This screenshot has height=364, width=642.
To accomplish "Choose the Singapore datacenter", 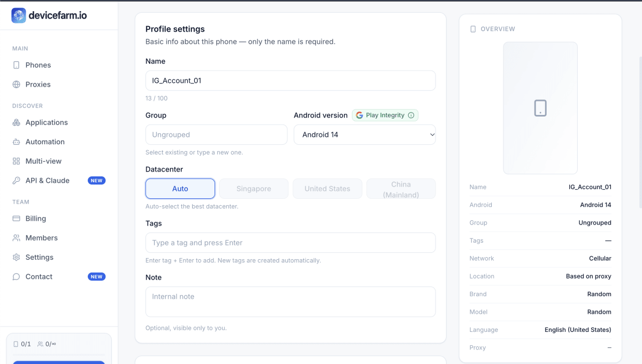I will [254, 189].
